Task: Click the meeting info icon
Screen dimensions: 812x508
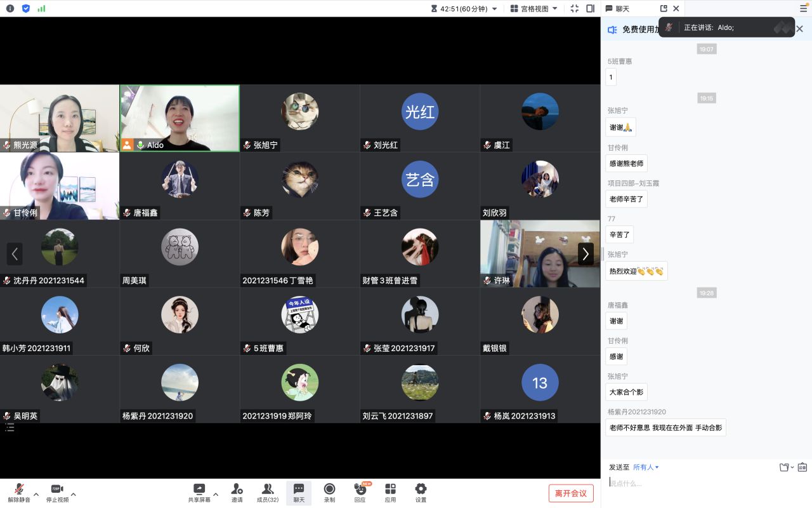Action: point(10,8)
